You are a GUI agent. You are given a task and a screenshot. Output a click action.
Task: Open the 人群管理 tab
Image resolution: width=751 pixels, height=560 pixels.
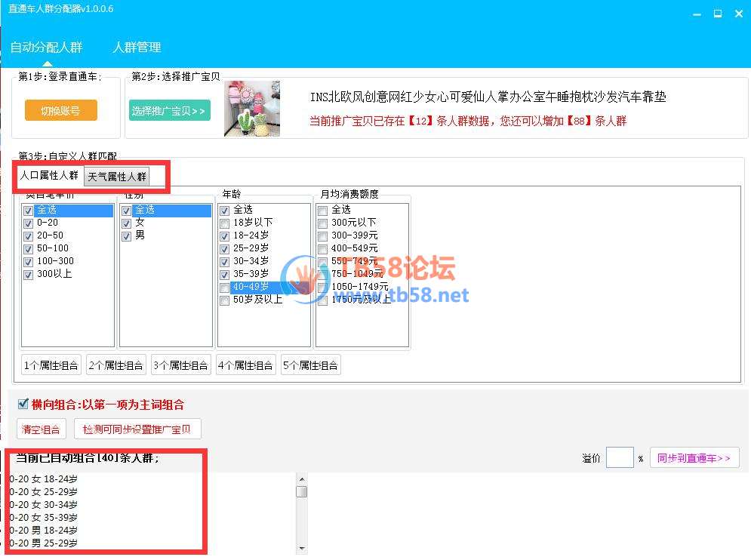[x=137, y=47]
